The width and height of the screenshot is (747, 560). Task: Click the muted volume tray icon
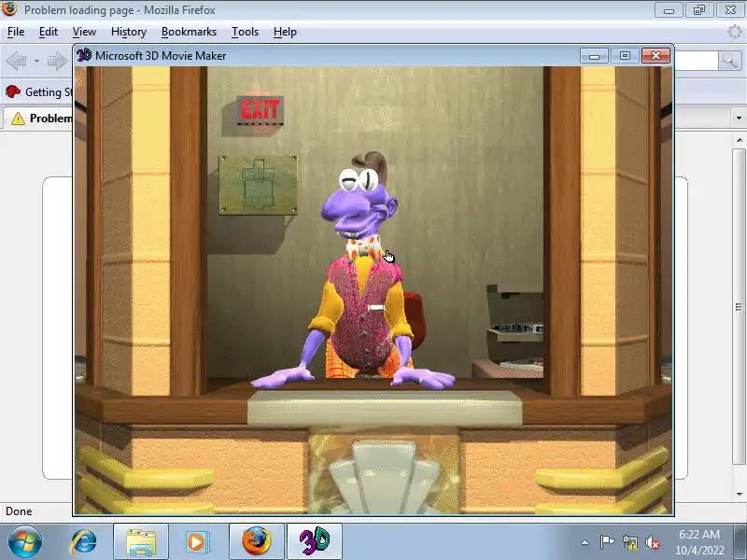652,542
